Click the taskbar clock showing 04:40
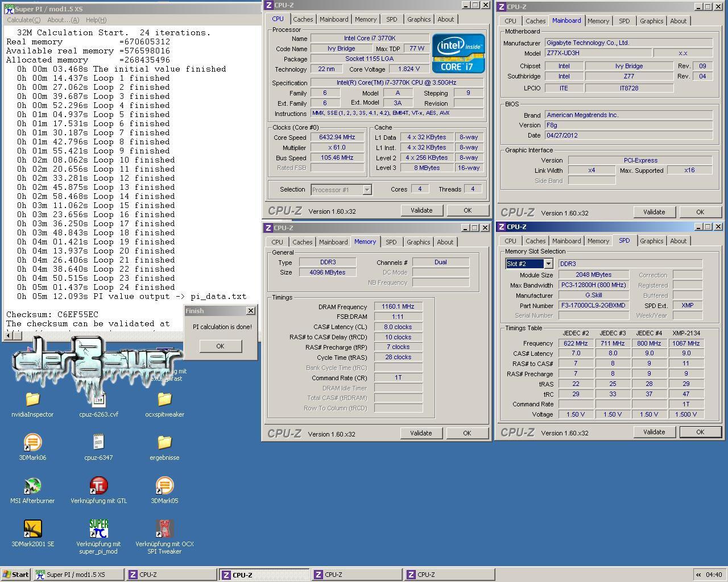 pyautogui.click(x=713, y=575)
